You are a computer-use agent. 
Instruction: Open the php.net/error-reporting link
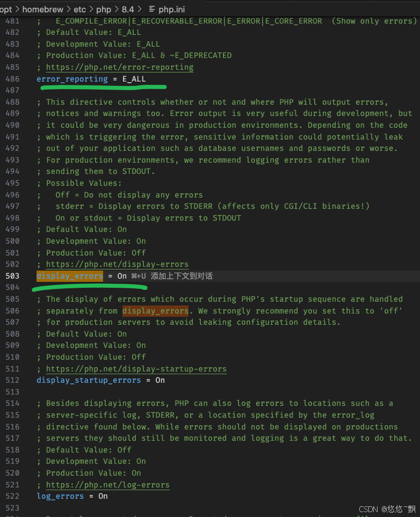click(x=120, y=67)
